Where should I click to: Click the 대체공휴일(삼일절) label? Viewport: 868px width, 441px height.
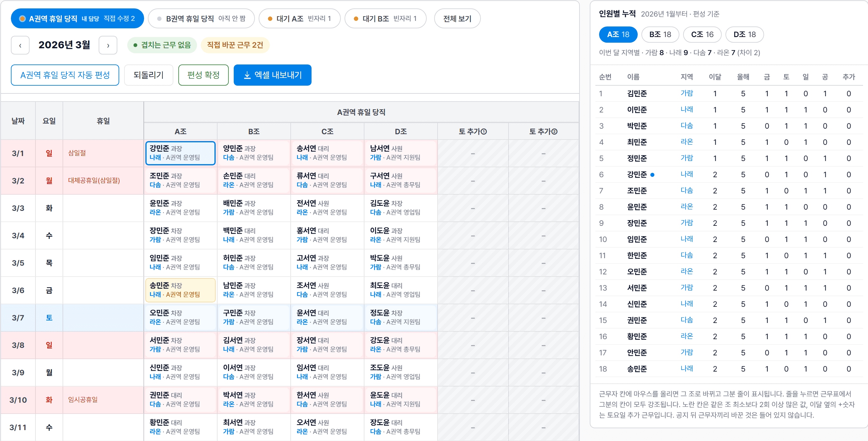click(94, 180)
